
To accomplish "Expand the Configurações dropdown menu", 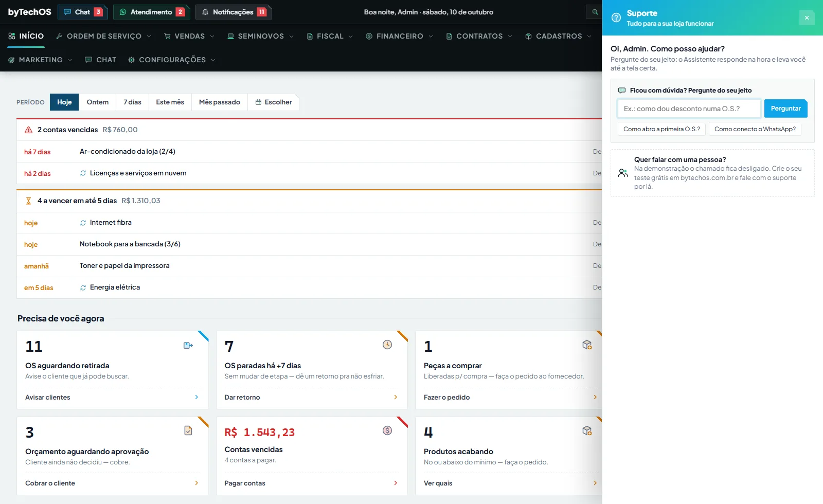I will click(172, 60).
